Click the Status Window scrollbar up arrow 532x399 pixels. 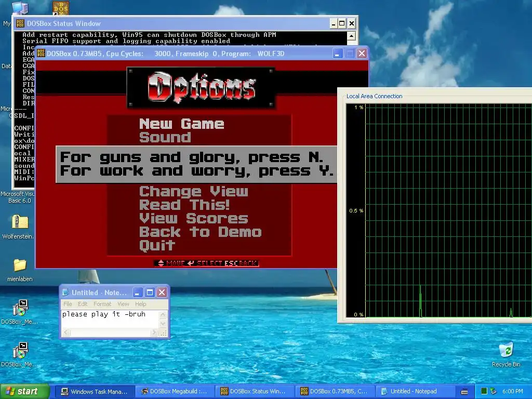click(x=352, y=36)
